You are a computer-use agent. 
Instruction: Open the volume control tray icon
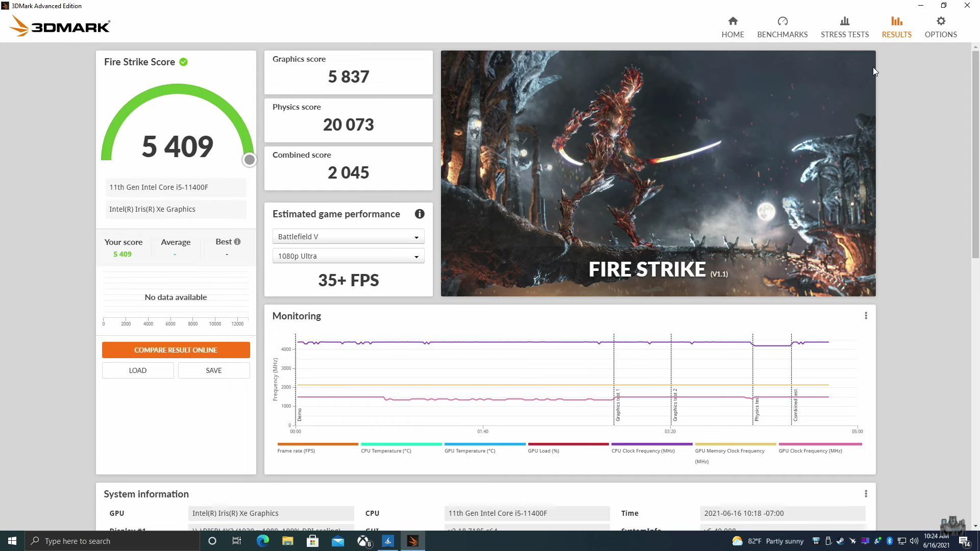[914, 541]
